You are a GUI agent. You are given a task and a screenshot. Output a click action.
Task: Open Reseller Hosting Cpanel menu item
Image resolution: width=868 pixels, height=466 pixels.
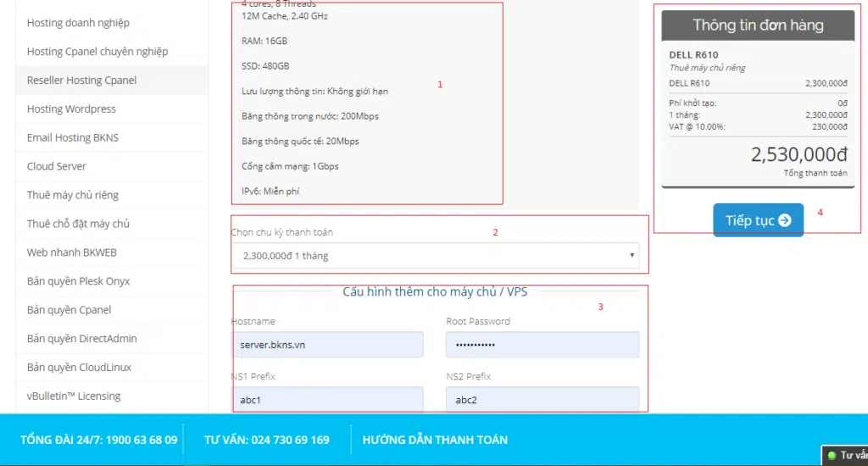[x=112, y=80]
